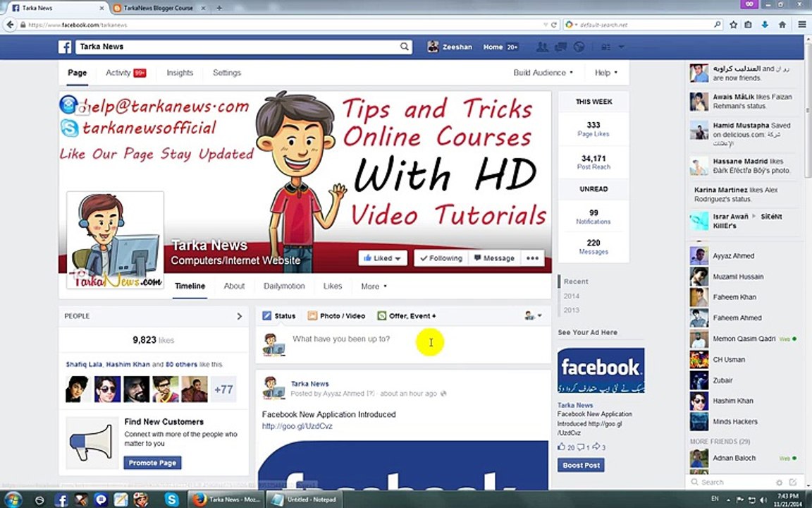
Task: Expand account menu arrow in header
Action: (622, 47)
